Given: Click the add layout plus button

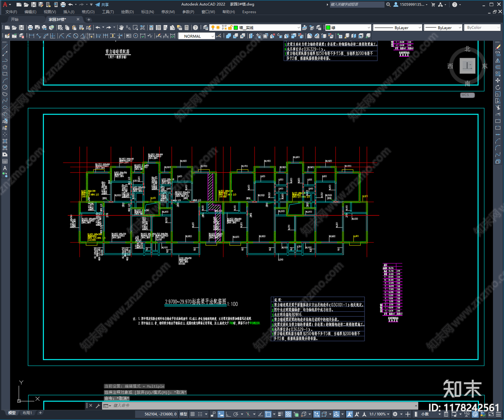Looking at the screenshot, I should 40,413.
